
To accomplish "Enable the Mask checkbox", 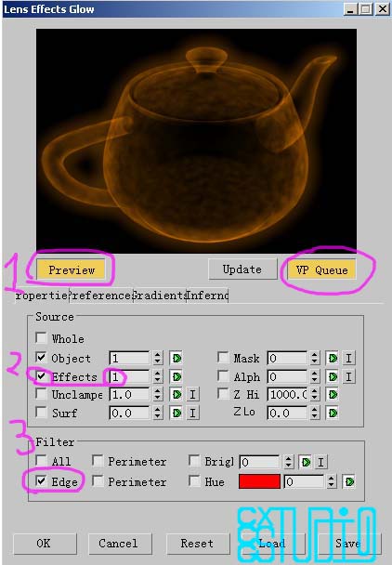I will click(x=223, y=358).
